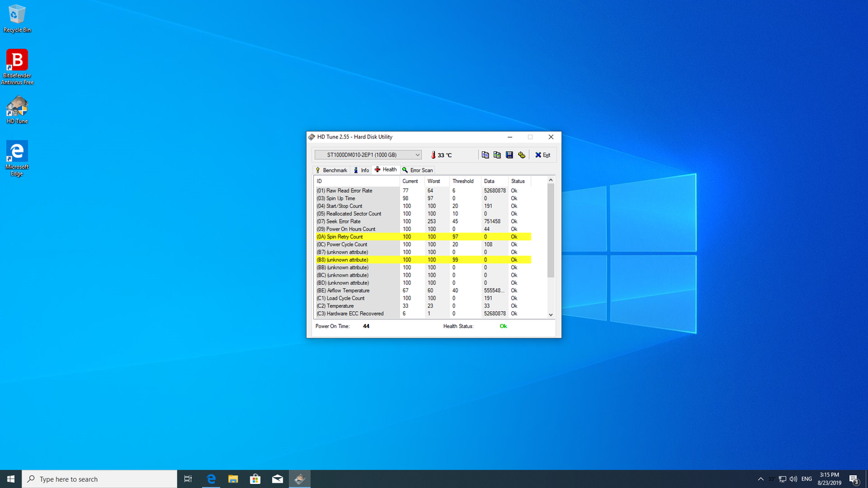
Task: Expand hidden icons in the system tray
Action: click(x=760, y=479)
